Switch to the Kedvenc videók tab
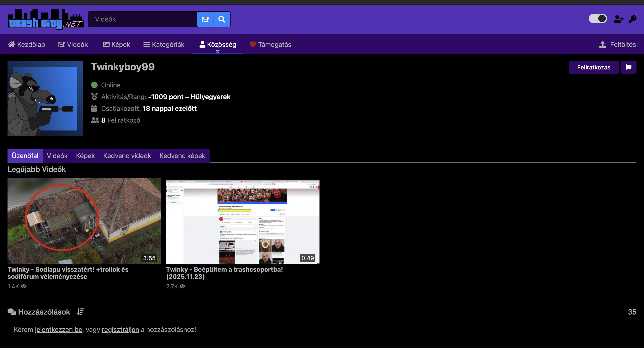 click(x=127, y=156)
